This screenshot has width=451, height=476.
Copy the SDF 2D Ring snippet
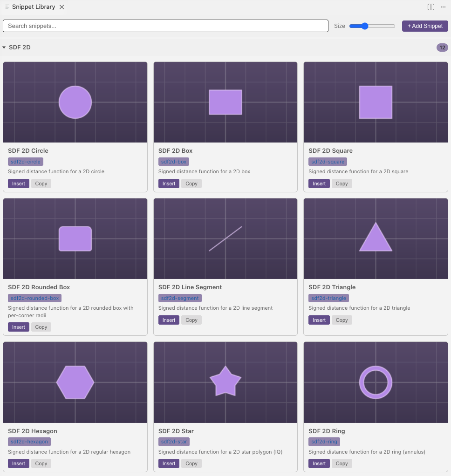(x=342, y=463)
